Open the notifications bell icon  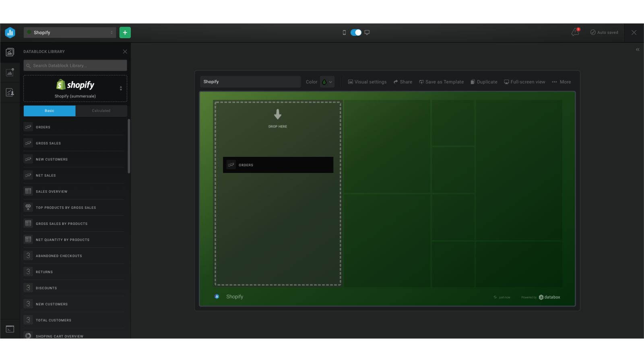click(574, 32)
